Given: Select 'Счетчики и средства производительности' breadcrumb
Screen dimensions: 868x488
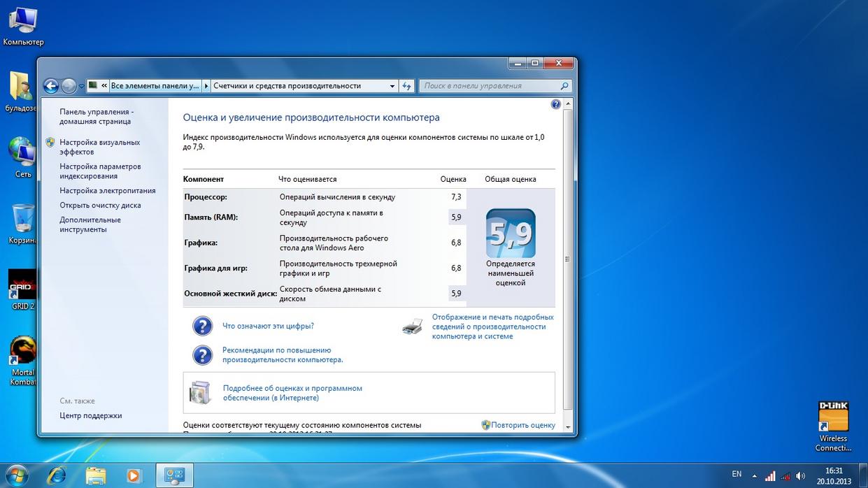Looking at the screenshot, I should (287, 86).
